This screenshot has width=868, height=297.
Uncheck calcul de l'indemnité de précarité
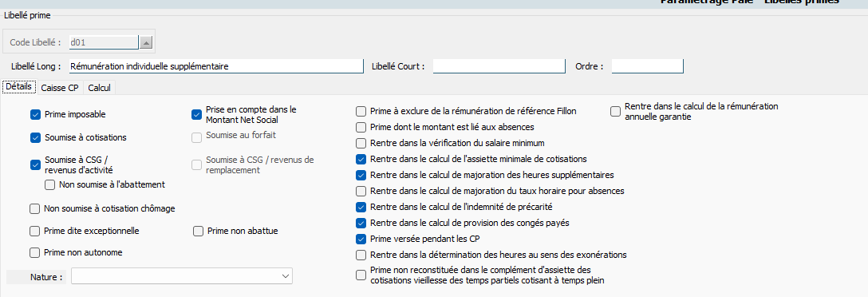pyautogui.click(x=361, y=208)
